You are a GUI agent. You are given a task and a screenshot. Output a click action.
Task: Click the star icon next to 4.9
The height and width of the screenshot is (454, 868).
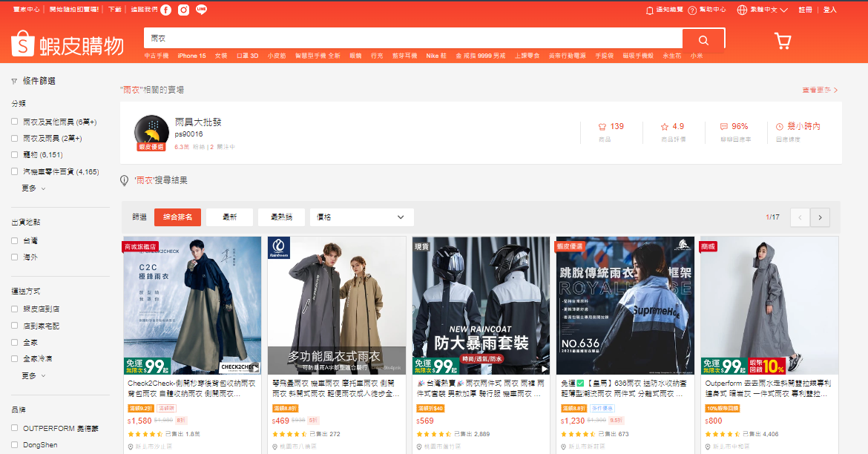[665, 127]
